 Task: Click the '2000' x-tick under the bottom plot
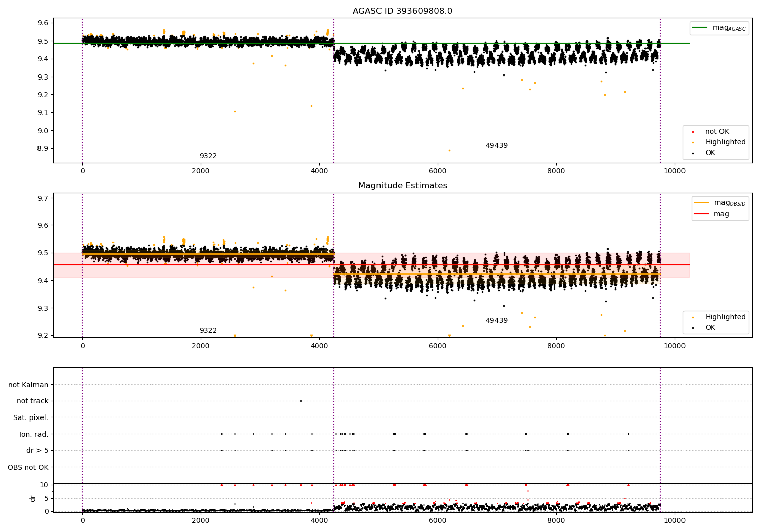(x=201, y=521)
